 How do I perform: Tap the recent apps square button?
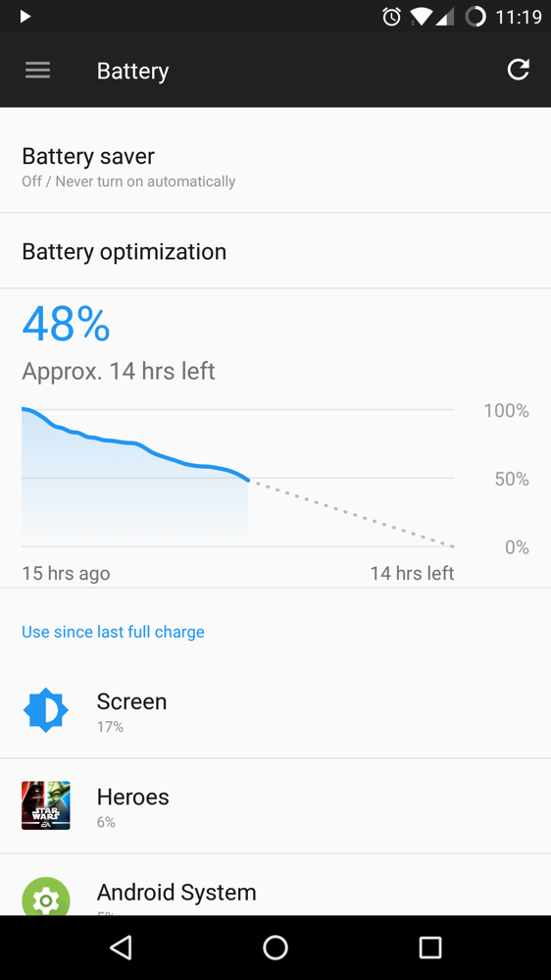(x=429, y=948)
